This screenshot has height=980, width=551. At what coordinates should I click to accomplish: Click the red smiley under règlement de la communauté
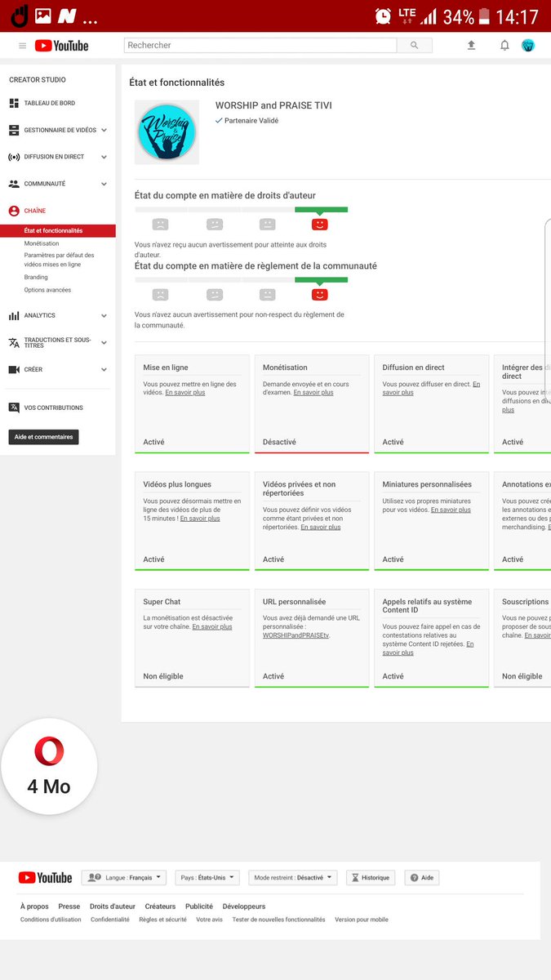pos(320,295)
